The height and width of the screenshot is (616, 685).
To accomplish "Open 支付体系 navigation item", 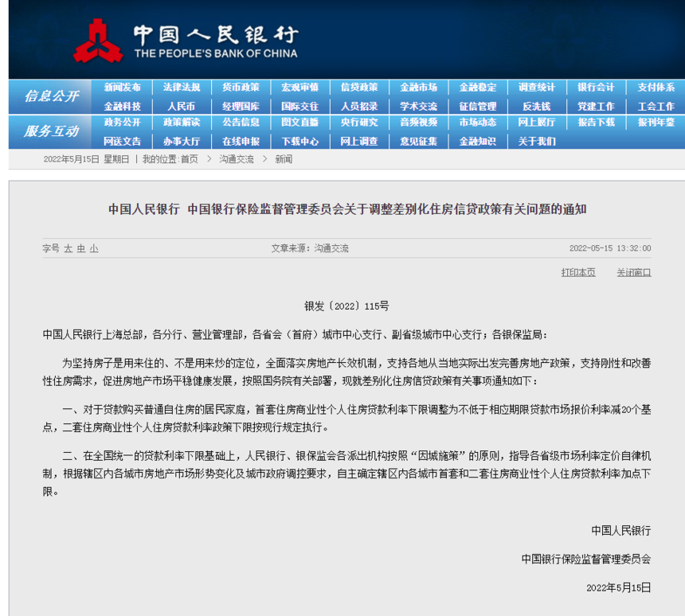I will 656,88.
